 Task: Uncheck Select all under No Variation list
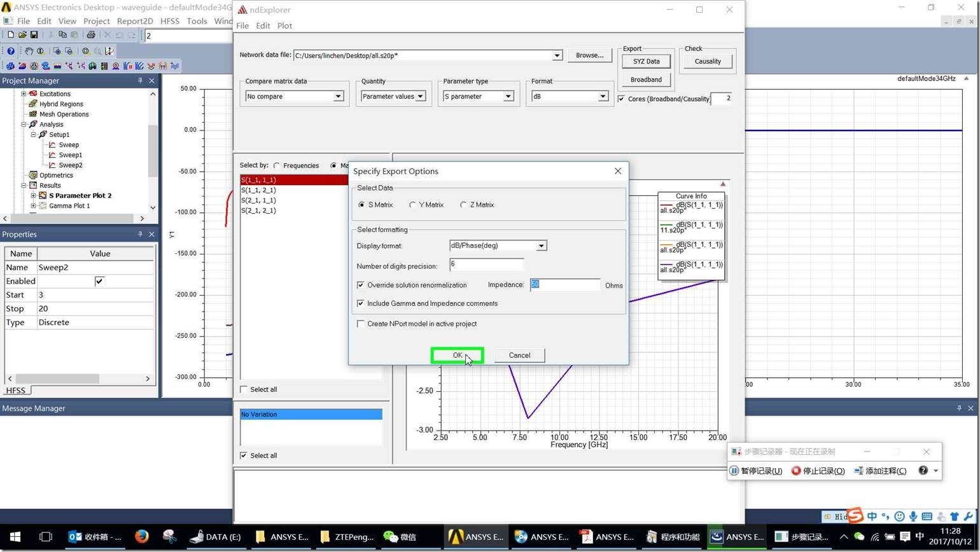click(244, 455)
